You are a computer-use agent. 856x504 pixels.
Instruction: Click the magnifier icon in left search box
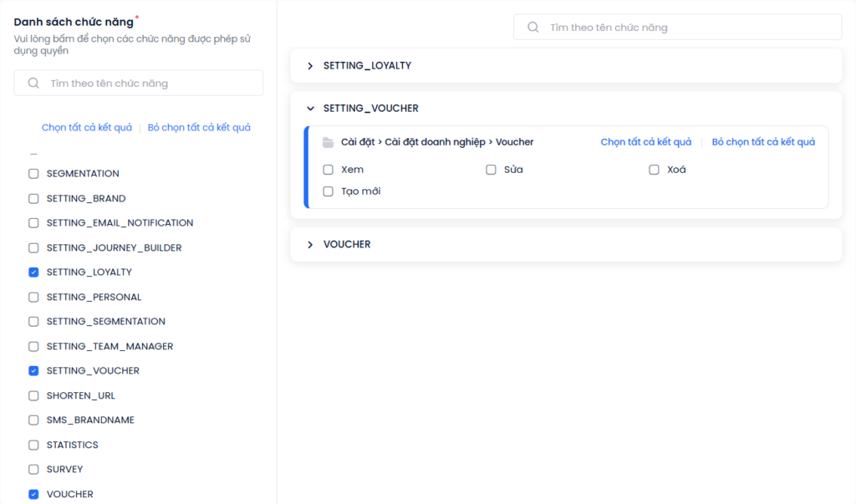33,84
